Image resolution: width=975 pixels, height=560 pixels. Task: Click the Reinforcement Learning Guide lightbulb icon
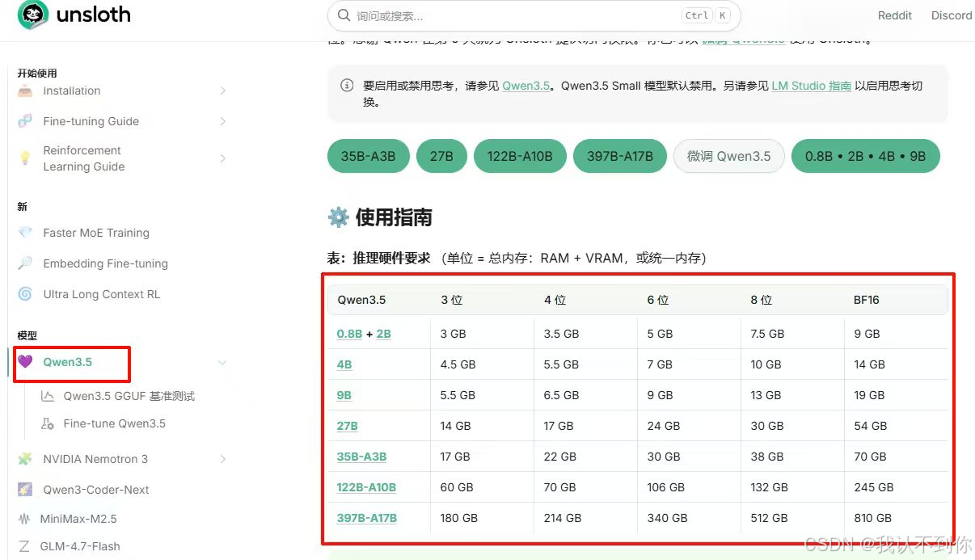pyautogui.click(x=25, y=158)
